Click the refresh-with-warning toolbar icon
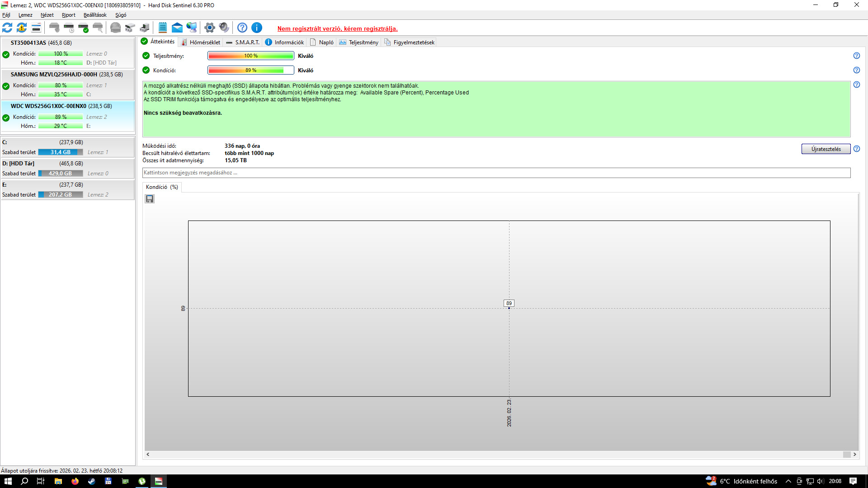 click(x=22, y=28)
